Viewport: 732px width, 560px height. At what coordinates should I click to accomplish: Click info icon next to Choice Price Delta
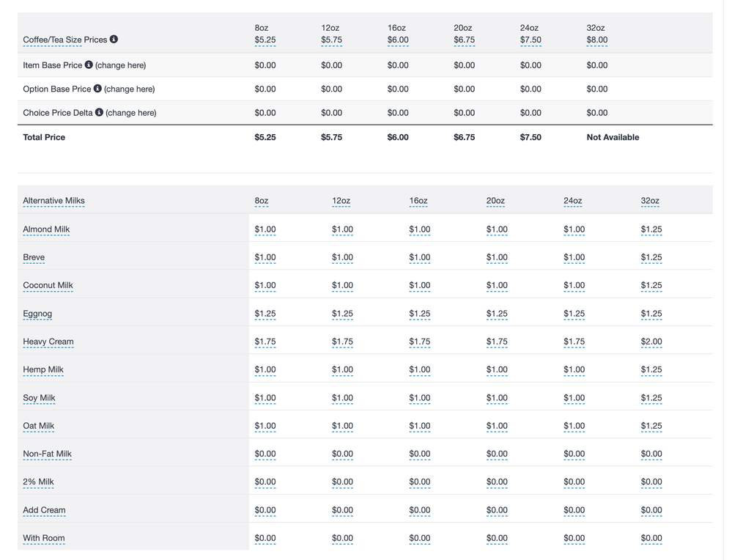tap(99, 112)
